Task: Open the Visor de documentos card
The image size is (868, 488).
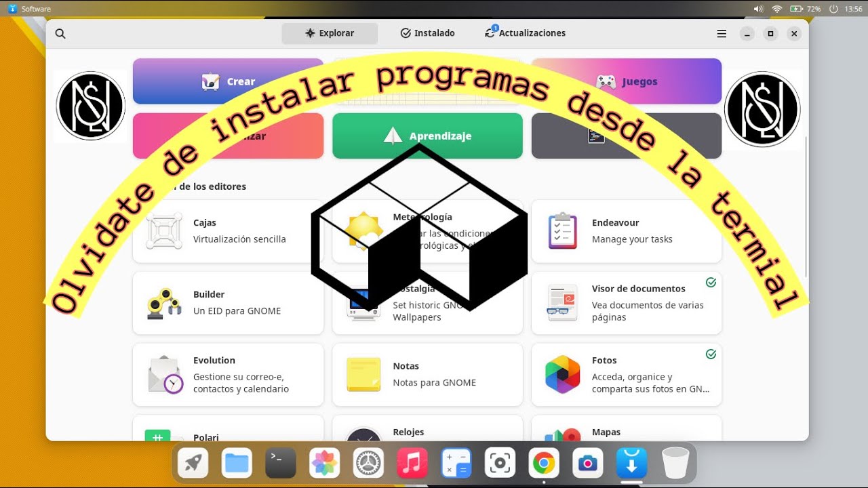Action: [627, 303]
